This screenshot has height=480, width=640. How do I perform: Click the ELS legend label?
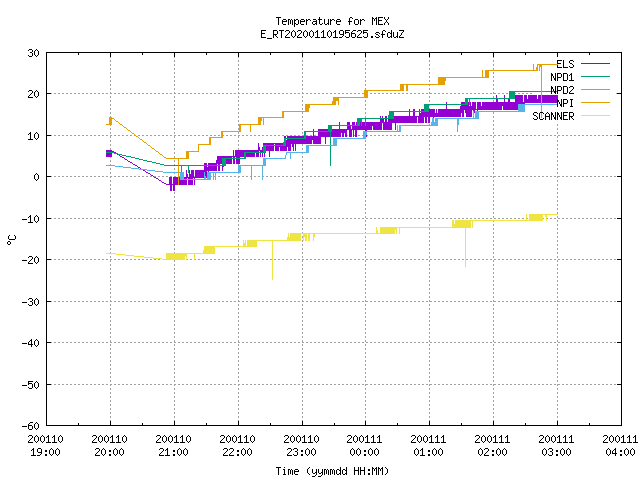565,64
